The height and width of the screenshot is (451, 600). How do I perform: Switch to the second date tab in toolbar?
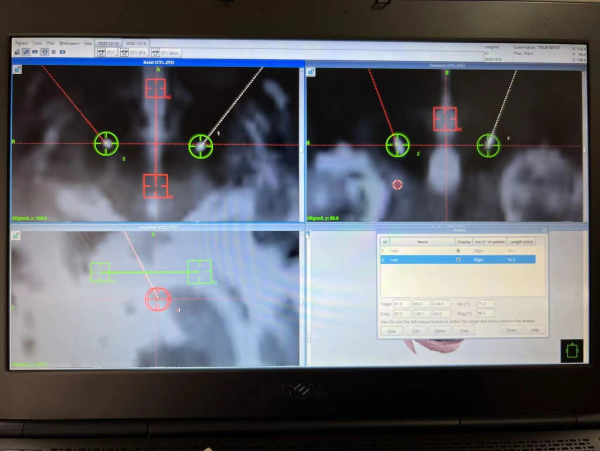[134, 43]
